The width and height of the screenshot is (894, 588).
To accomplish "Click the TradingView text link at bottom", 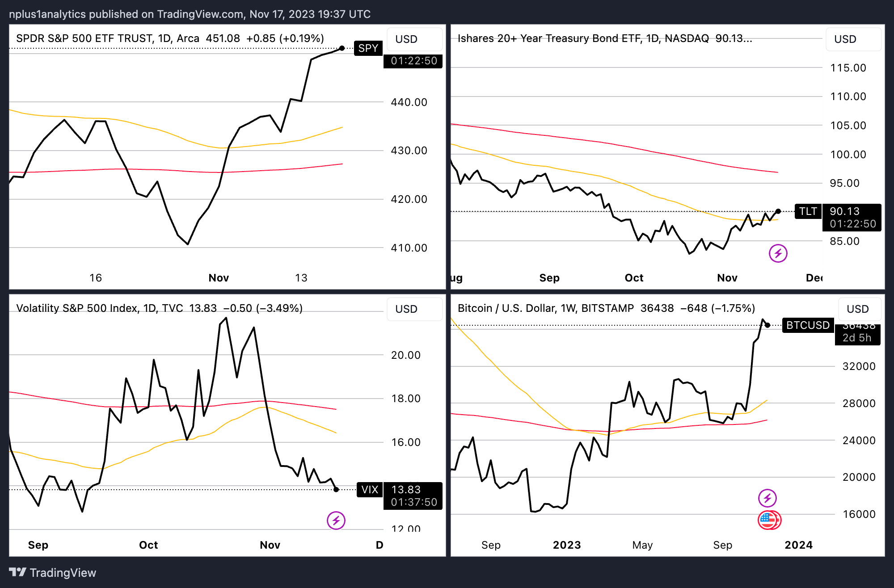I will (63, 573).
